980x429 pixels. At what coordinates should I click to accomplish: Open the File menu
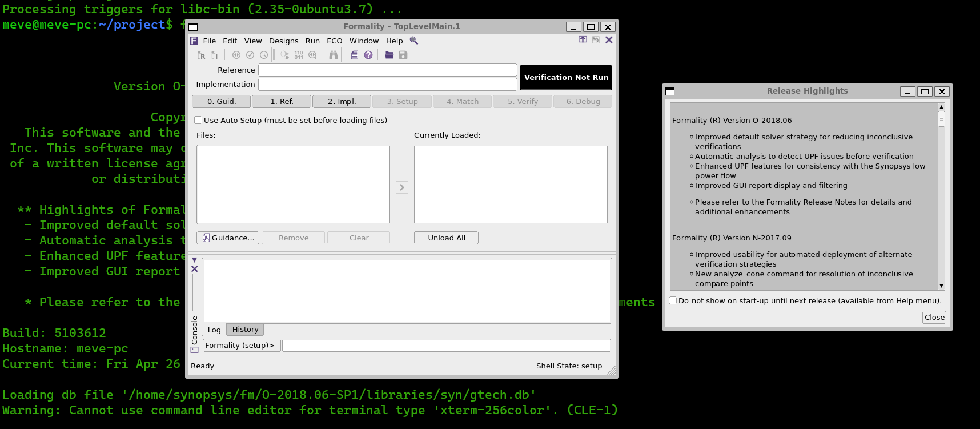pyautogui.click(x=209, y=41)
